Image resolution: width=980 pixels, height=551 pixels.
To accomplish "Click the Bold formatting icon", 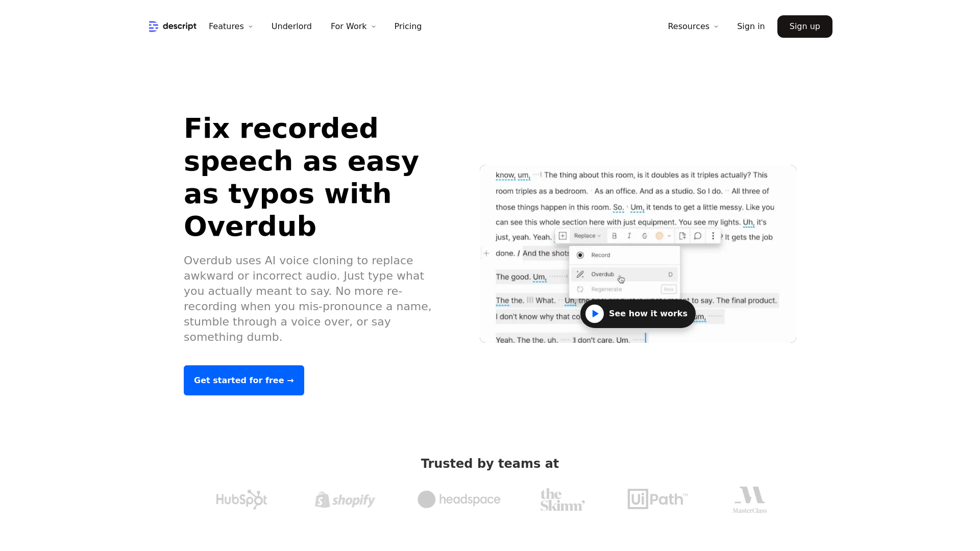I will click(x=614, y=236).
